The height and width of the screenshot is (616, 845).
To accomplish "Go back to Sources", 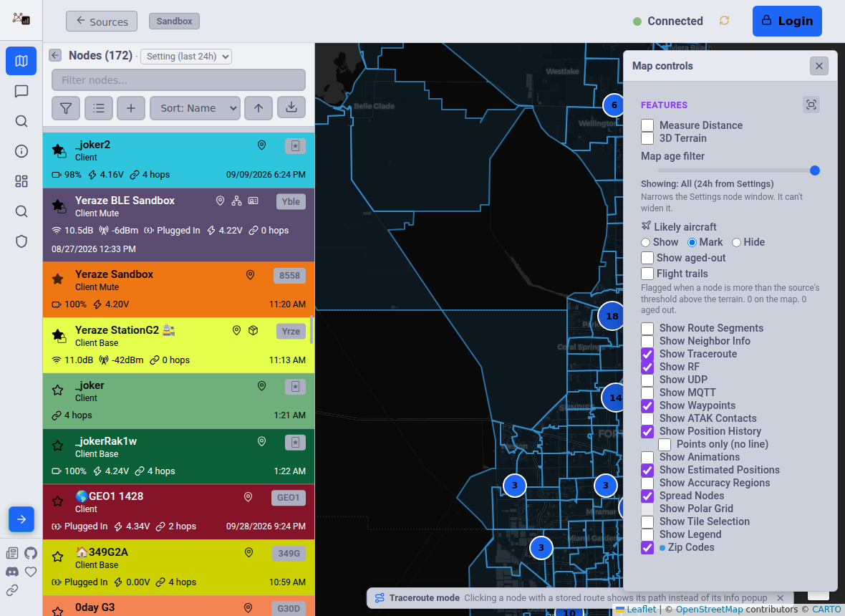I will [x=102, y=21].
